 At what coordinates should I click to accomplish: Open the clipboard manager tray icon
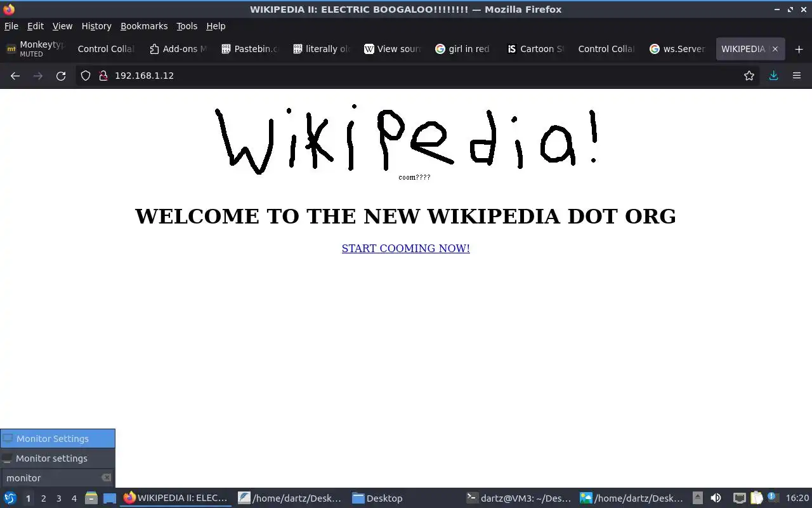pyautogui.click(x=756, y=498)
